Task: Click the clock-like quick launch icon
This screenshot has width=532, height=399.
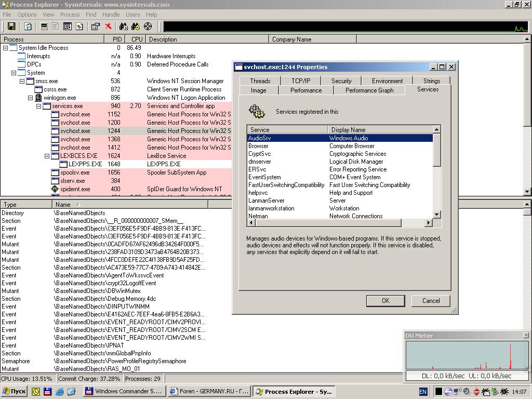Action: click(x=36, y=392)
